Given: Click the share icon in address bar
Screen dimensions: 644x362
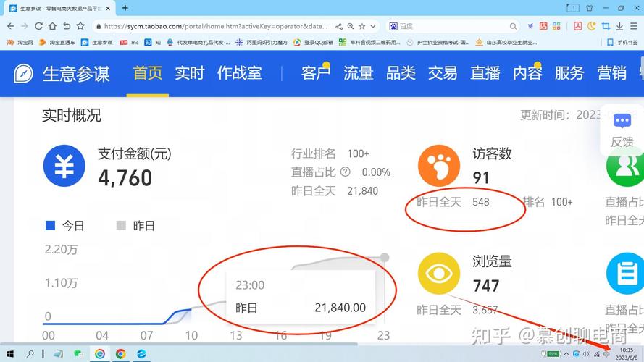Looking at the screenshot, I should tap(339, 26).
